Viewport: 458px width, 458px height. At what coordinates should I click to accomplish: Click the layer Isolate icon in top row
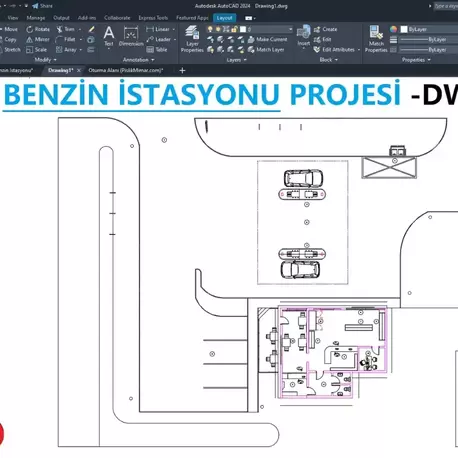coord(220,40)
